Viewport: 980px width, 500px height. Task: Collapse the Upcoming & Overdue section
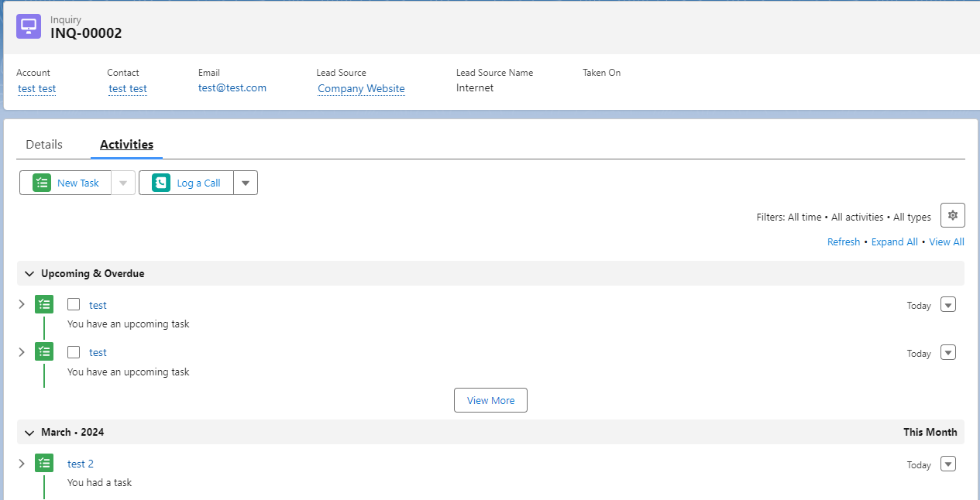point(29,273)
